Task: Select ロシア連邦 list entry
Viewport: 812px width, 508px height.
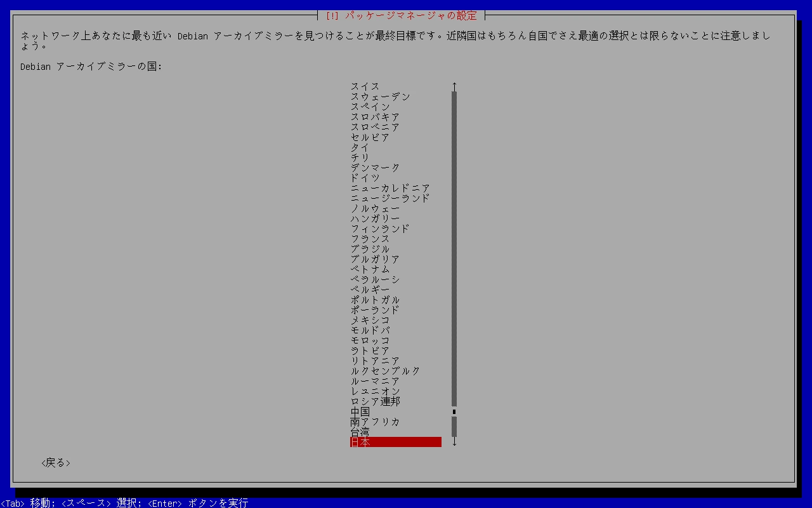Action: coord(375,401)
